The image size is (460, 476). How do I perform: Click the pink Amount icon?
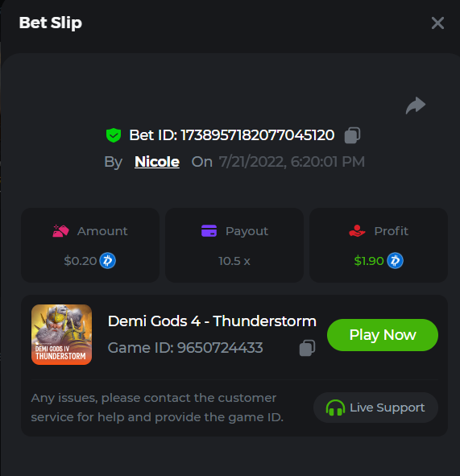click(60, 231)
